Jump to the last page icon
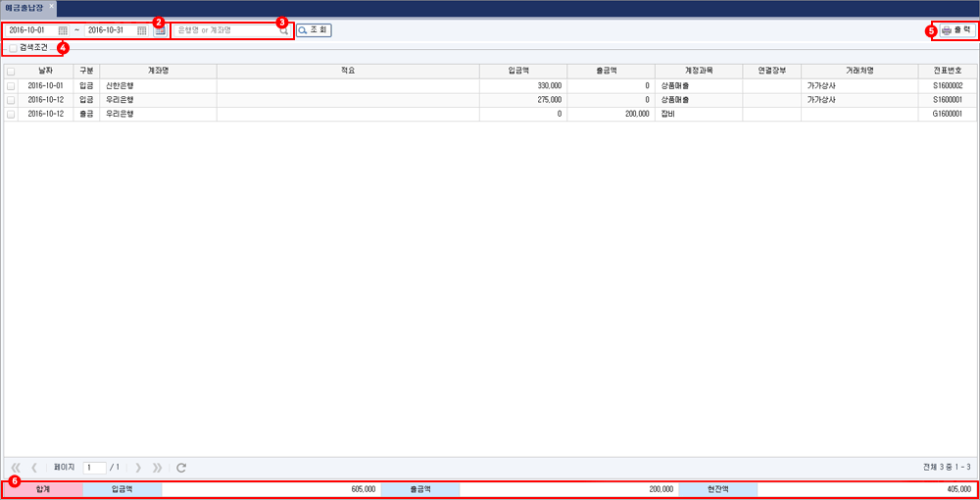The width and height of the screenshot is (980, 500). (x=157, y=467)
